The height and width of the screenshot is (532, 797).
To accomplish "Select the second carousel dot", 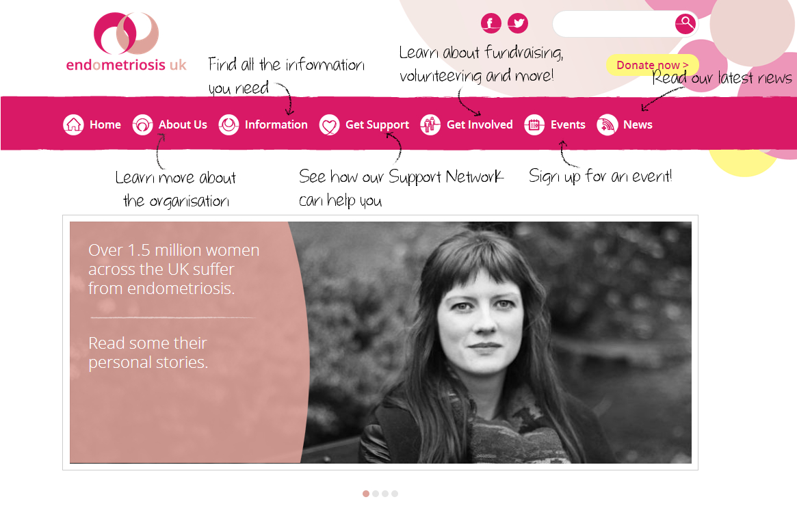I will point(375,494).
